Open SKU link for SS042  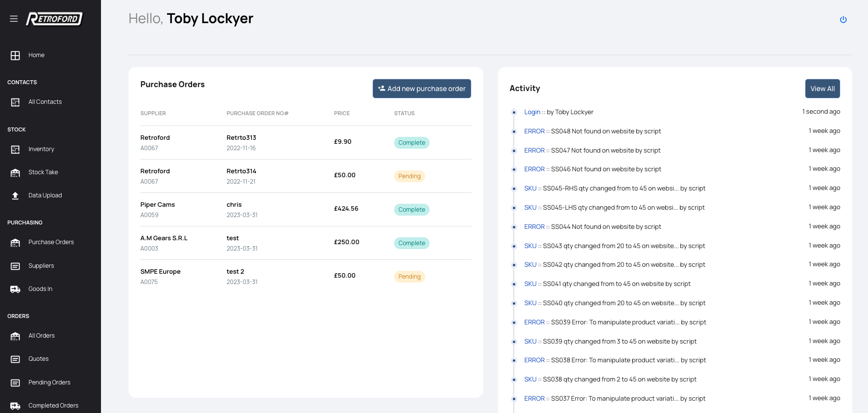click(x=531, y=265)
